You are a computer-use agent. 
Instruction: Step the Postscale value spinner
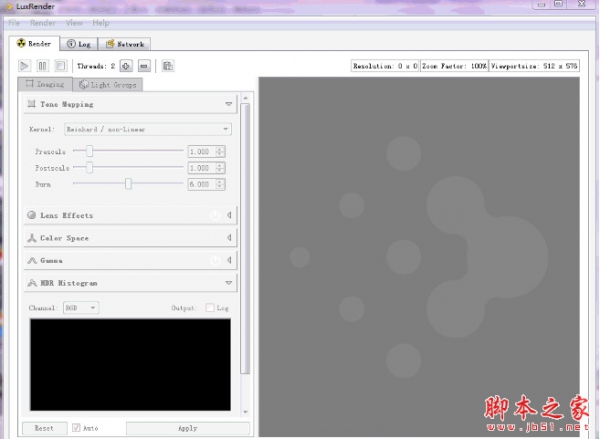(x=220, y=168)
